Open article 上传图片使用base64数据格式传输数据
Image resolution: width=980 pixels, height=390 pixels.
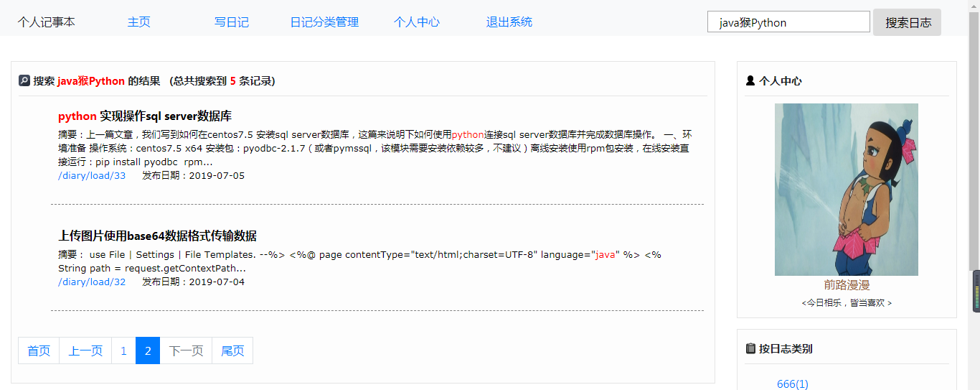tap(157, 236)
